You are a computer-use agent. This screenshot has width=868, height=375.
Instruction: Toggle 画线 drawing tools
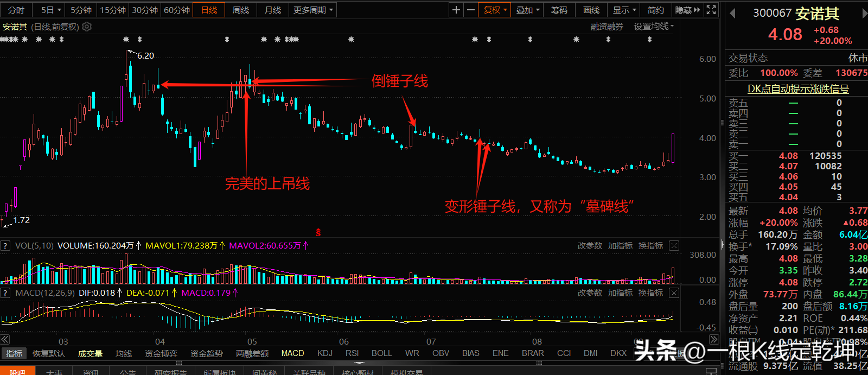[591, 10]
